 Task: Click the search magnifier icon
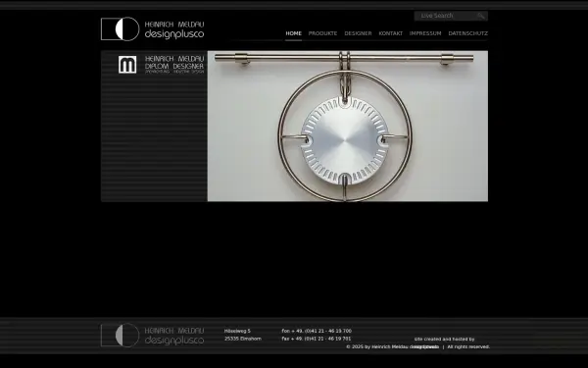click(x=481, y=16)
